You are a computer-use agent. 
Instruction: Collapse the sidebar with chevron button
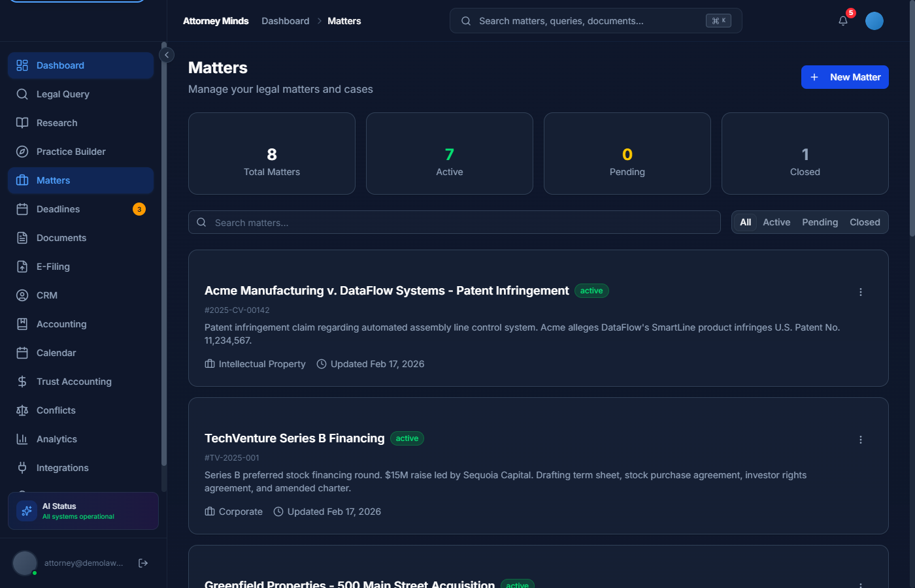click(x=167, y=56)
